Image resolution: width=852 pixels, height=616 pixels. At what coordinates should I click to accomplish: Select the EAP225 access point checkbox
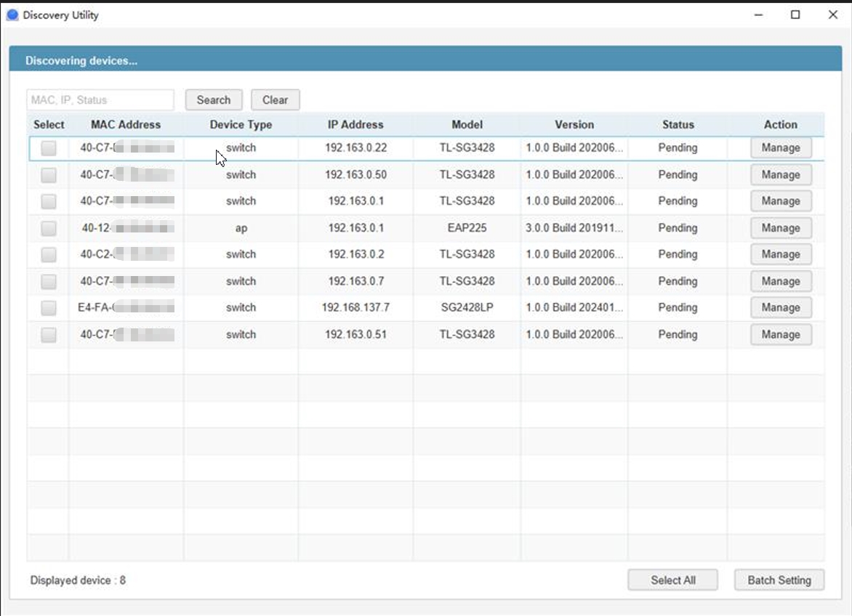49,228
